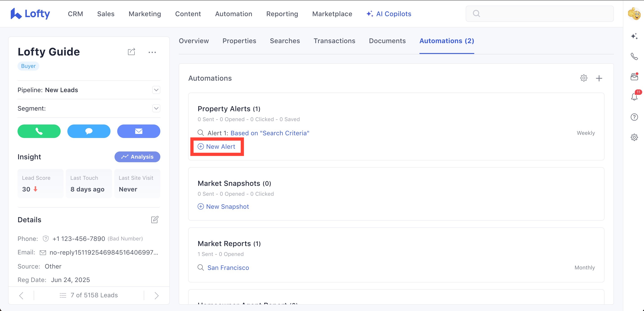Click "7 of 5158 Leads" text

pos(94,295)
